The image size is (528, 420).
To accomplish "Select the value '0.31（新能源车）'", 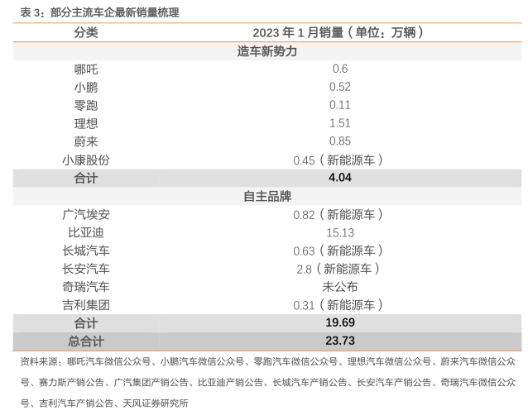I will (338, 305).
